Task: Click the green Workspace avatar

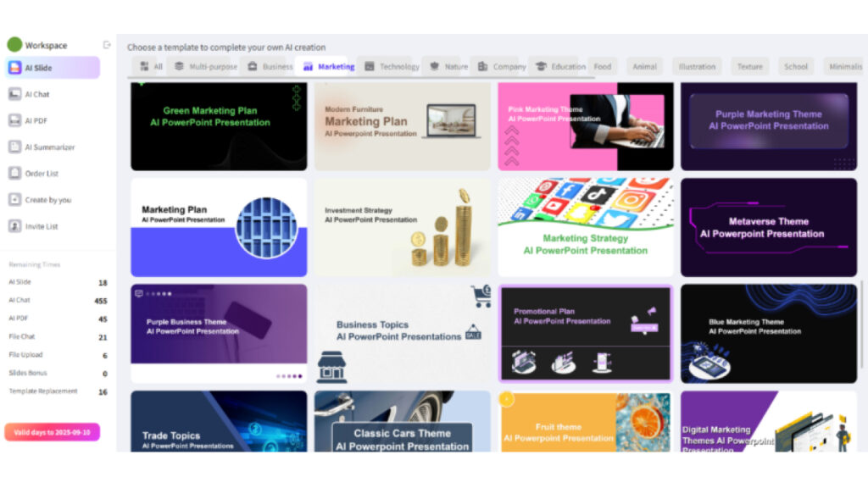Action: tap(14, 45)
